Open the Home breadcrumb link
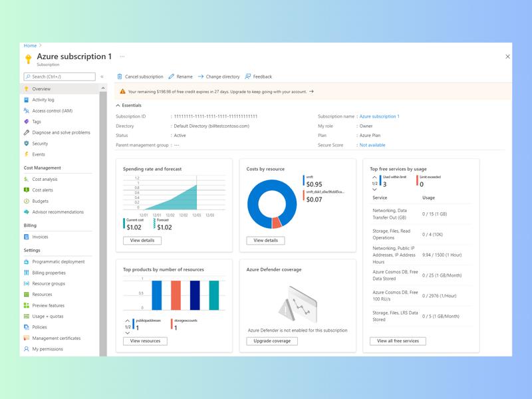Image resolution: width=532 pixels, height=399 pixels. coord(30,45)
